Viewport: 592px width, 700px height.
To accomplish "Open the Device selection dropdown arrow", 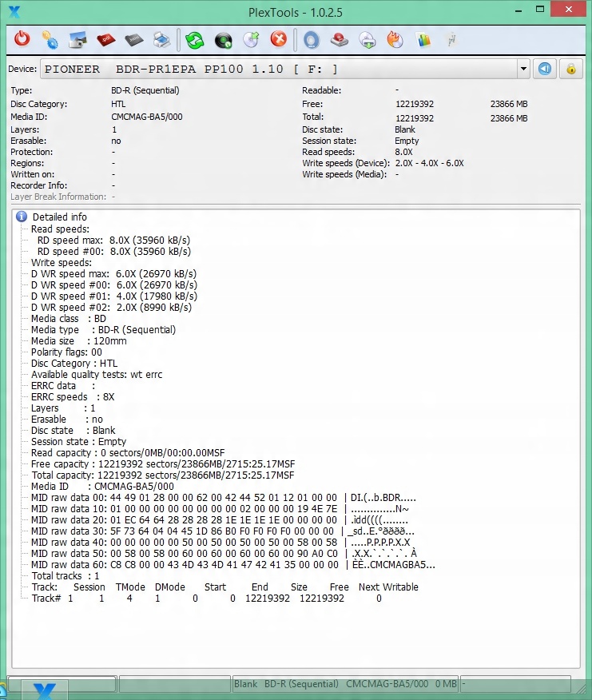I will point(523,70).
